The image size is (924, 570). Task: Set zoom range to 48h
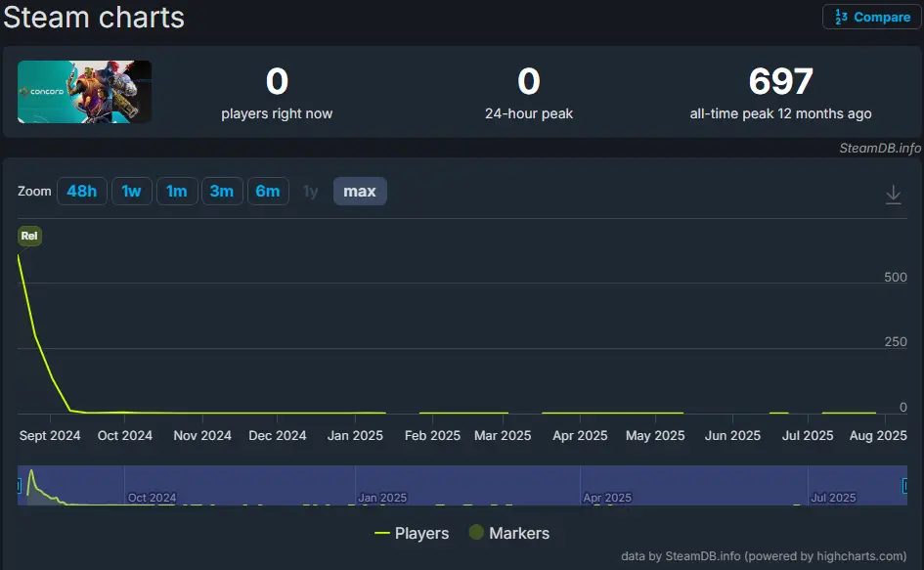(x=81, y=191)
